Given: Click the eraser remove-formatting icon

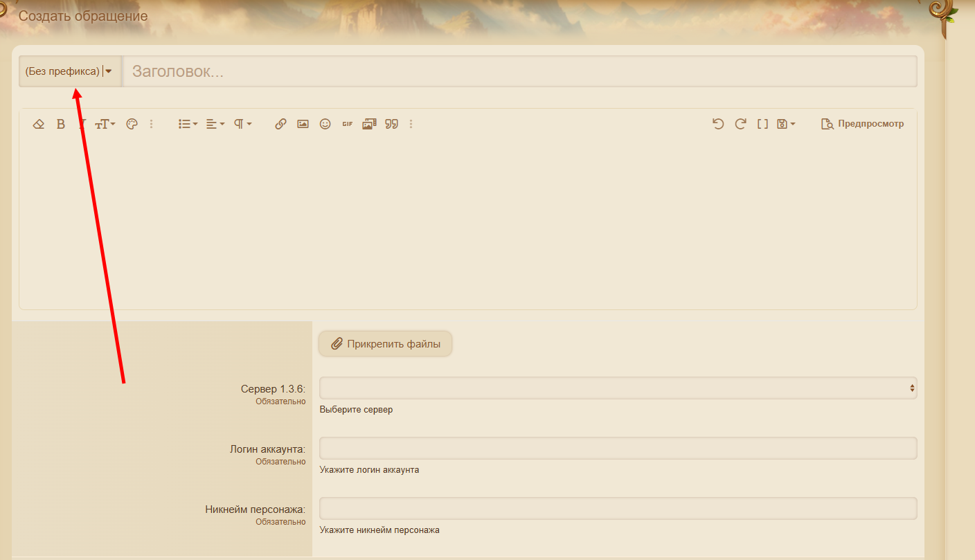Looking at the screenshot, I should click(x=39, y=124).
